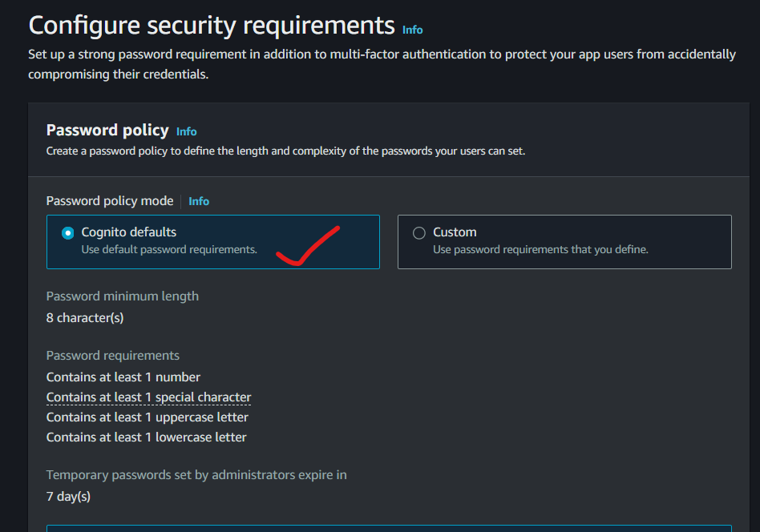This screenshot has width=760, height=532.
Task: Click 'Contains at least 1 uppercase letter' line
Action: (x=148, y=417)
